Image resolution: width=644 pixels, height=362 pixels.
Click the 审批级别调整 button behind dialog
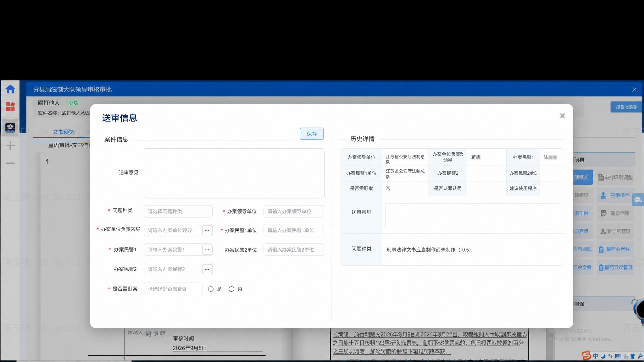pyautogui.click(x=615, y=177)
